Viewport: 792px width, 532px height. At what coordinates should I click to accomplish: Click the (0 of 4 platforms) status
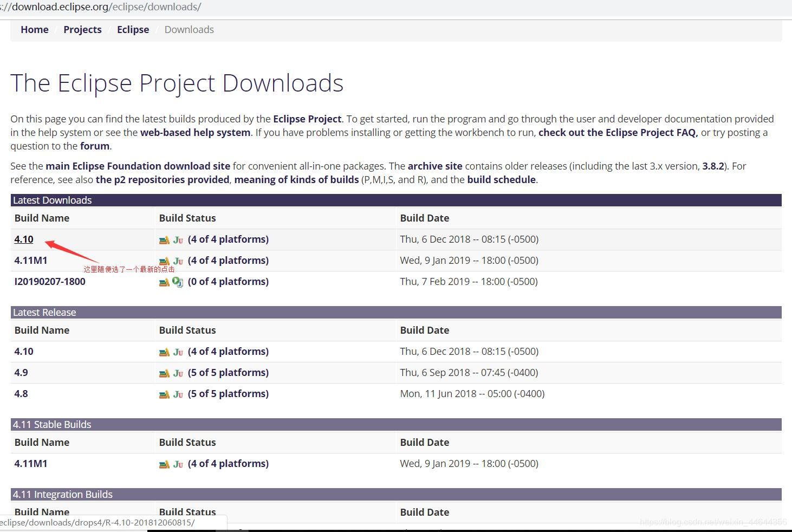[x=228, y=281]
